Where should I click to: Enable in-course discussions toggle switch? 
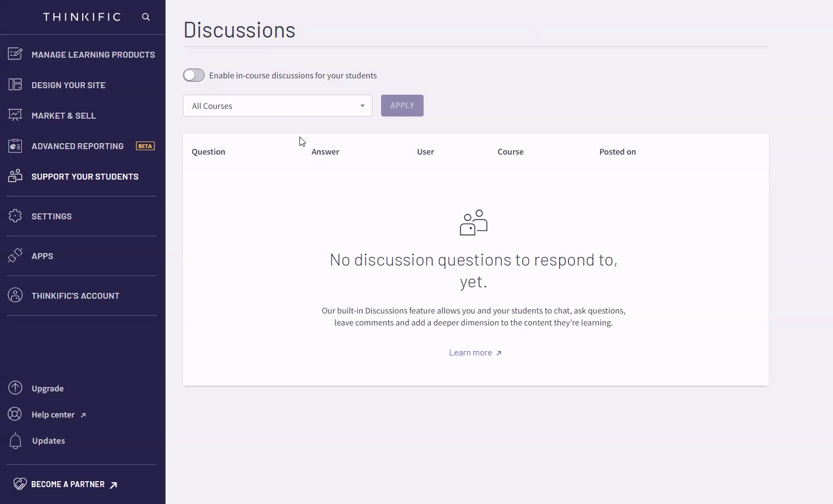point(194,75)
